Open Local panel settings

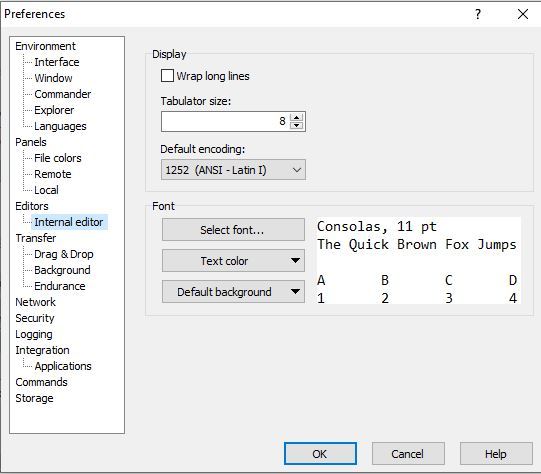click(46, 190)
